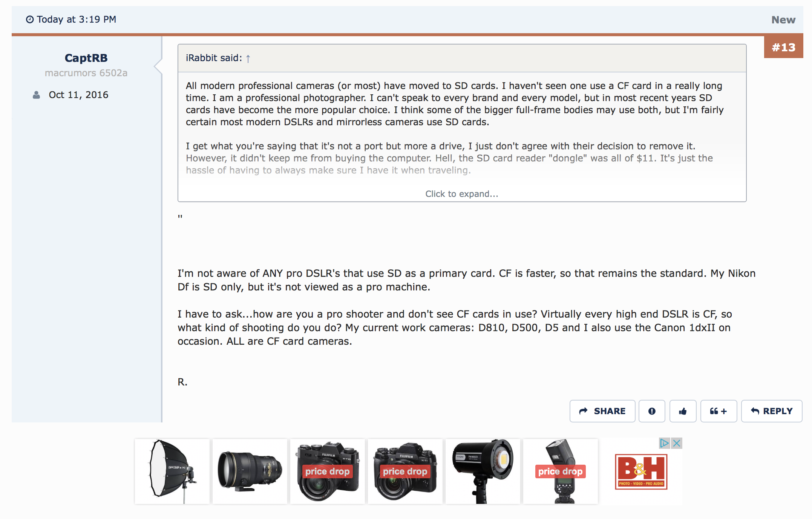
Task: Add post to multi-quote with quote plus icon
Action: pos(719,411)
